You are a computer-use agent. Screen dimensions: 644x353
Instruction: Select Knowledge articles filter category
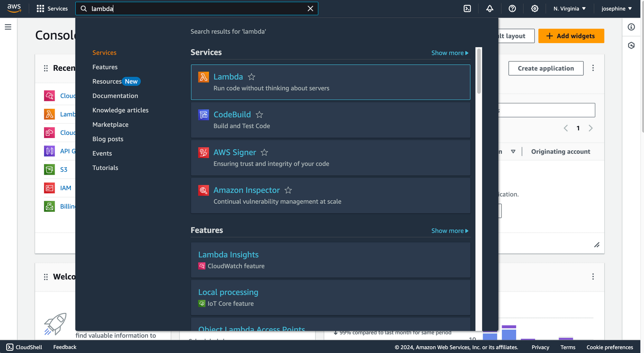pyautogui.click(x=120, y=110)
